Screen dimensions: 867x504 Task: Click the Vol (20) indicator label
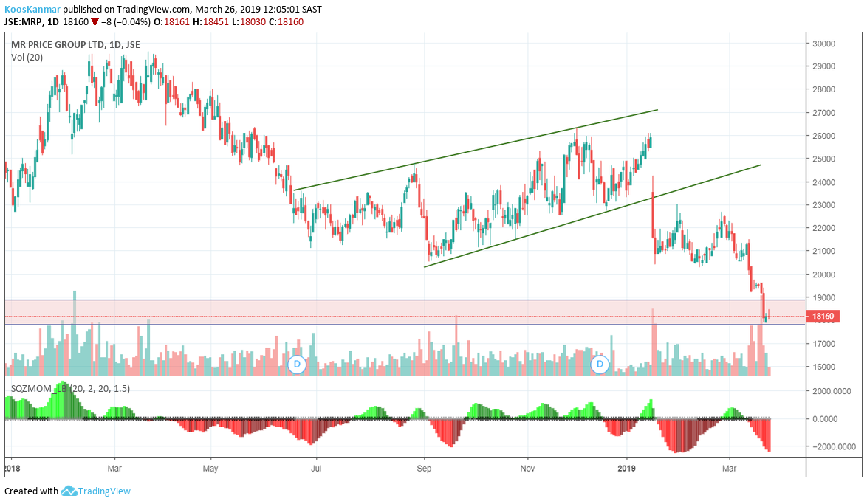[27, 58]
